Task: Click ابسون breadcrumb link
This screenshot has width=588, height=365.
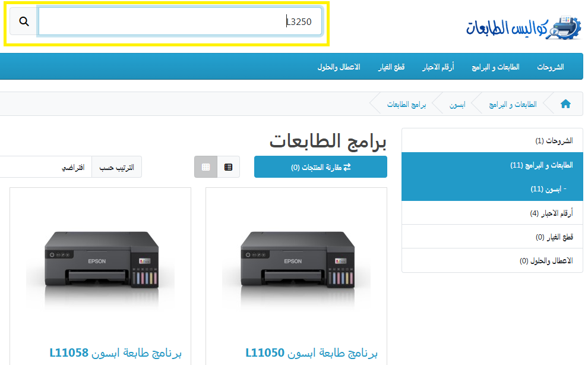Action: pos(457,104)
